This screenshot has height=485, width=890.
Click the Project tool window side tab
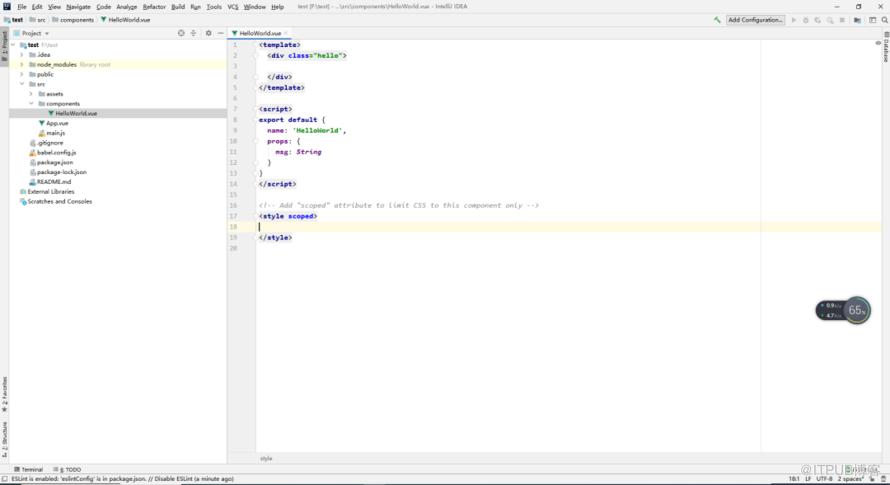(5, 47)
